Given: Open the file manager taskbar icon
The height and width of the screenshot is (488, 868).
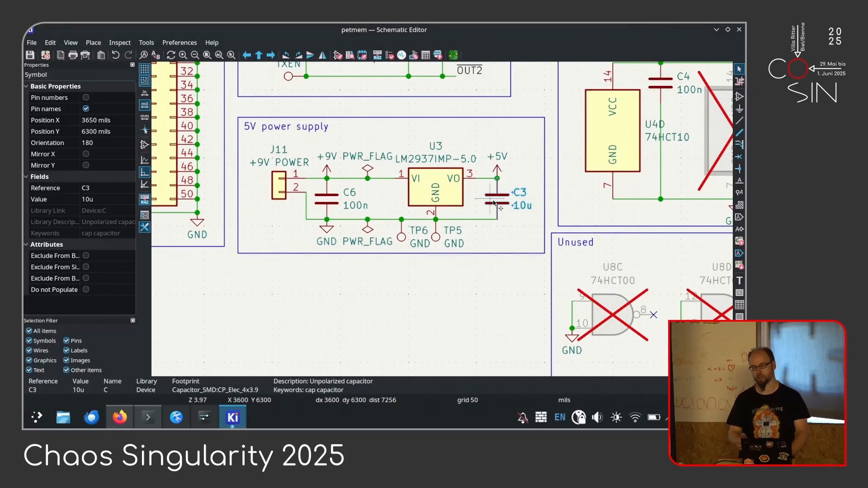Looking at the screenshot, I should point(63,417).
